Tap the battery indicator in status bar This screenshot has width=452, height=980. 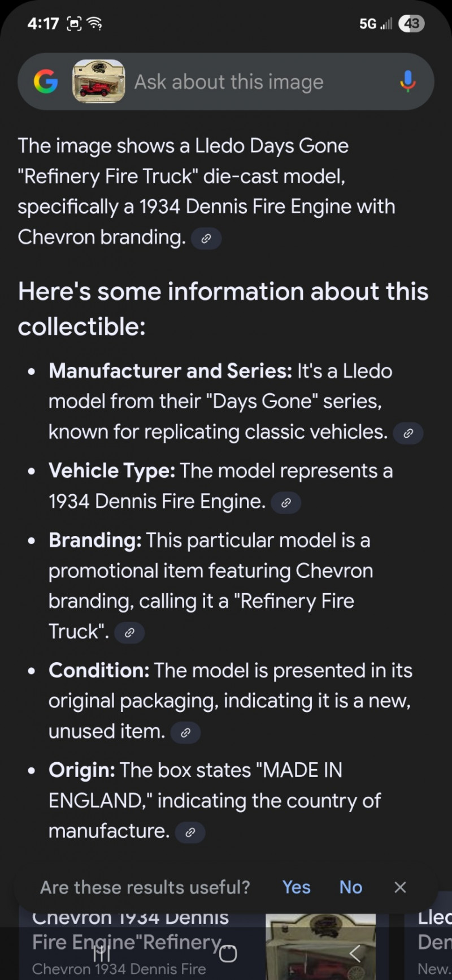click(x=411, y=23)
